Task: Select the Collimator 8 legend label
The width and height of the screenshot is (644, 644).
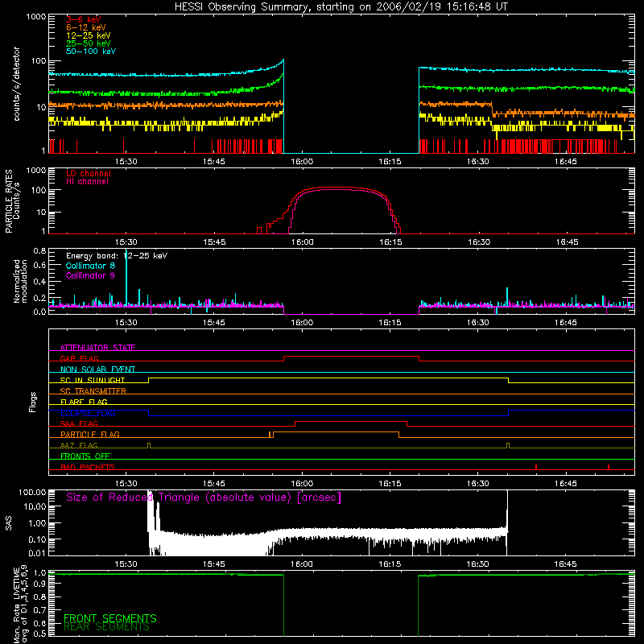Action: (x=90, y=266)
